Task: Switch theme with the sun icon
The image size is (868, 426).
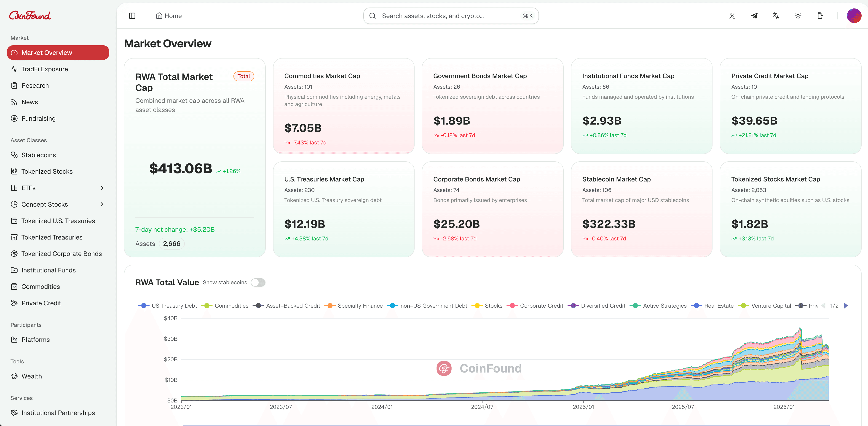Action: click(x=798, y=16)
